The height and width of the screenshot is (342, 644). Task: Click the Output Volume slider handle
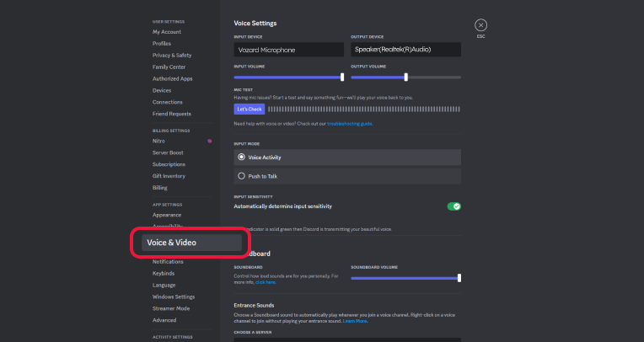[x=405, y=77]
